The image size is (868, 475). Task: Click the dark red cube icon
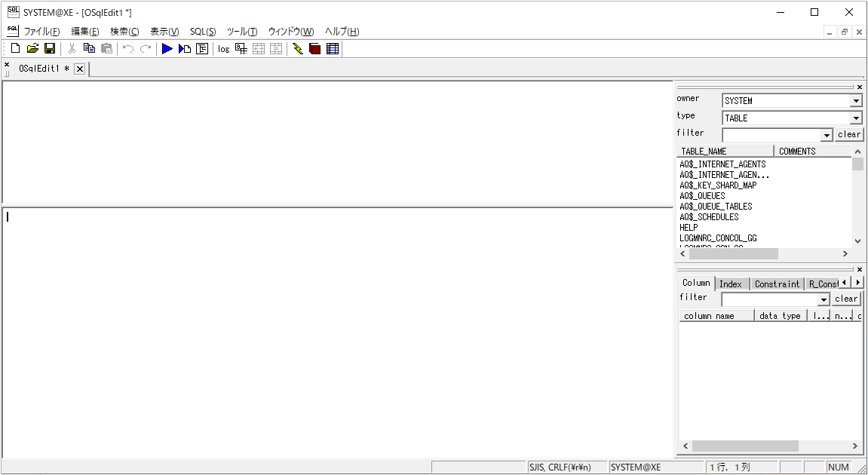[x=315, y=49]
